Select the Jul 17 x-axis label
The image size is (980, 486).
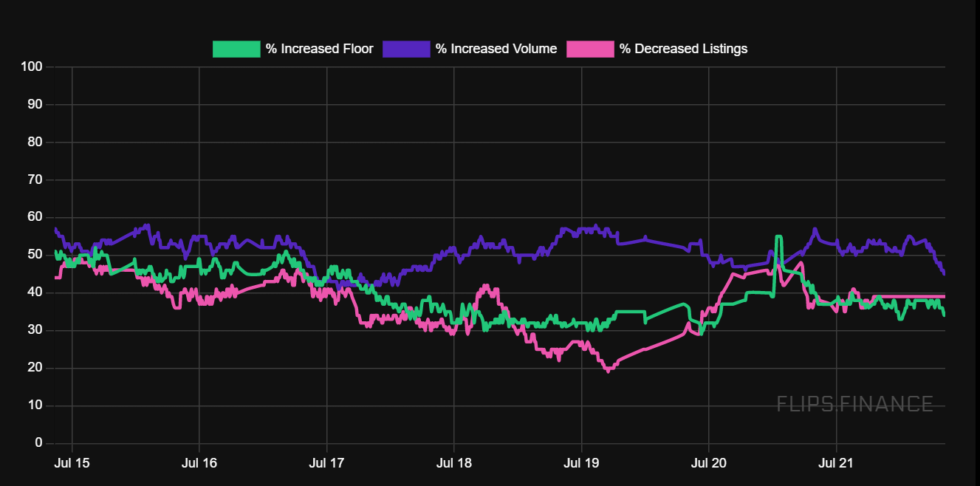pos(327,464)
